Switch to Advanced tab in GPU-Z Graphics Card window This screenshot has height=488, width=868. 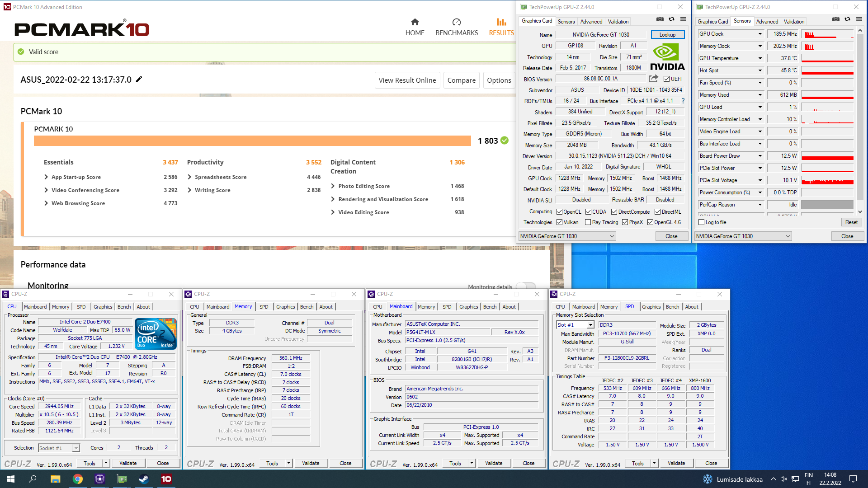pyautogui.click(x=591, y=21)
